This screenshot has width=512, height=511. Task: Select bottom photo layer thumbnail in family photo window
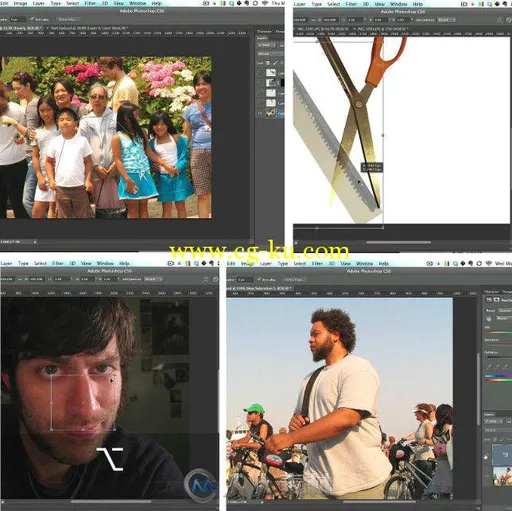(x=271, y=113)
